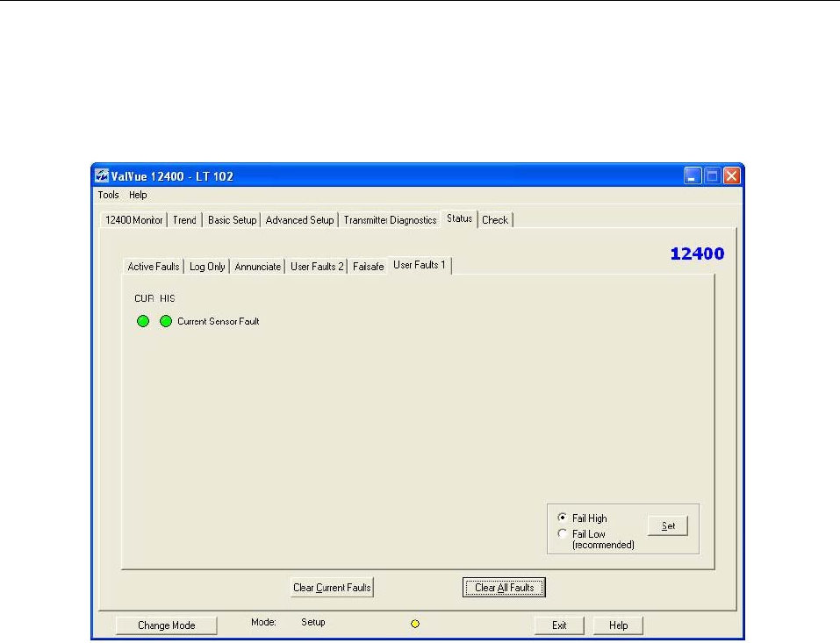The width and height of the screenshot is (840, 643).
Task: Open the Help menu in menu bar
Action: 138,195
